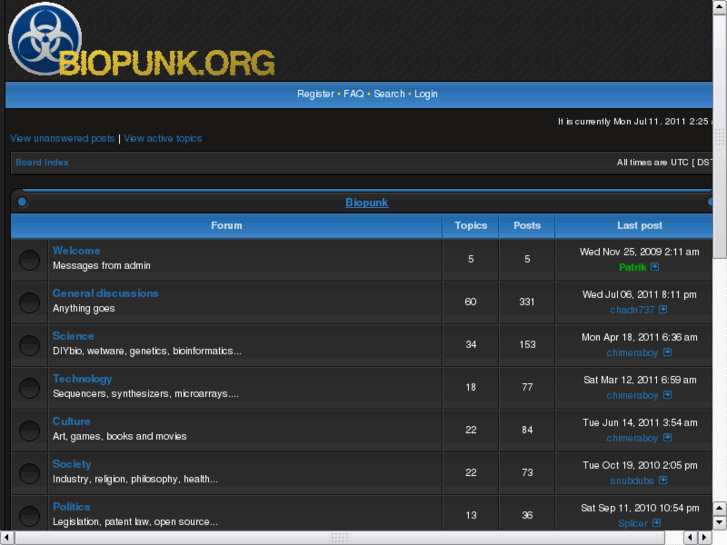
Task: Click the forum status icon beside Culture
Action: pos(29,431)
